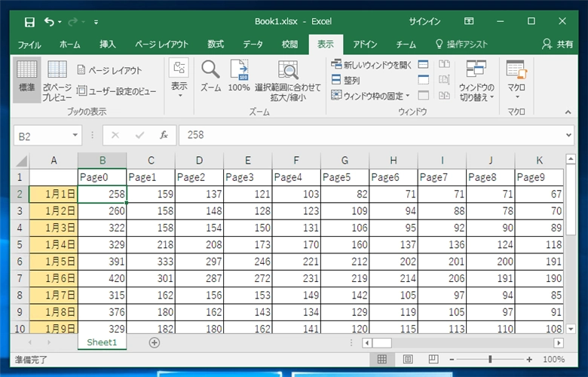Collapse the ribbon with the chevron

pyautogui.click(x=568, y=112)
